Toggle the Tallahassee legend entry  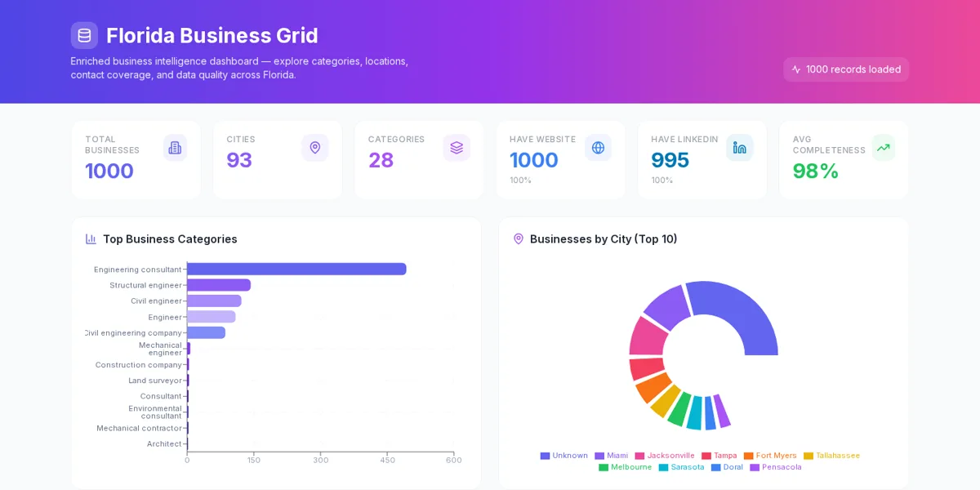click(831, 456)
